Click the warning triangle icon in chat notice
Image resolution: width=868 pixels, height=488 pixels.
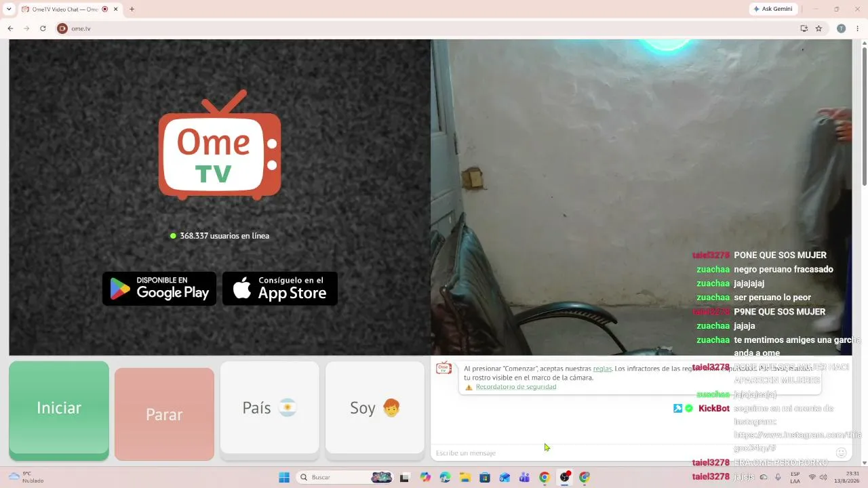coord(469,388)
